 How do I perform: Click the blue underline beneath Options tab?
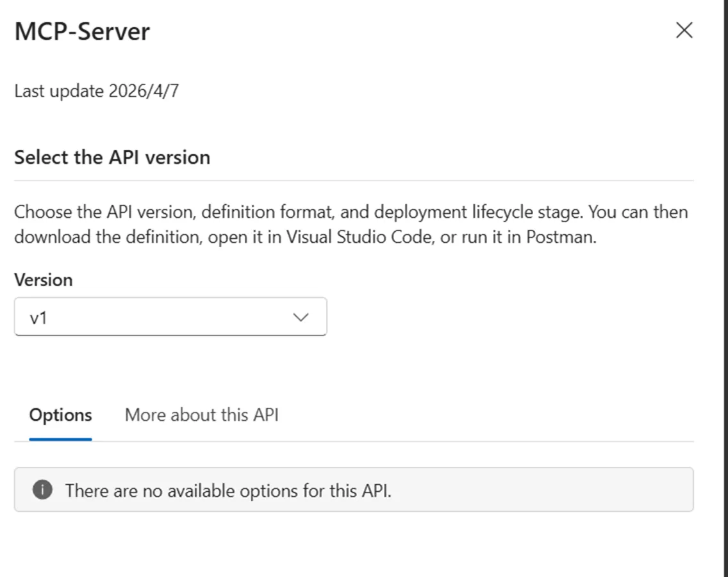(60, 439)
